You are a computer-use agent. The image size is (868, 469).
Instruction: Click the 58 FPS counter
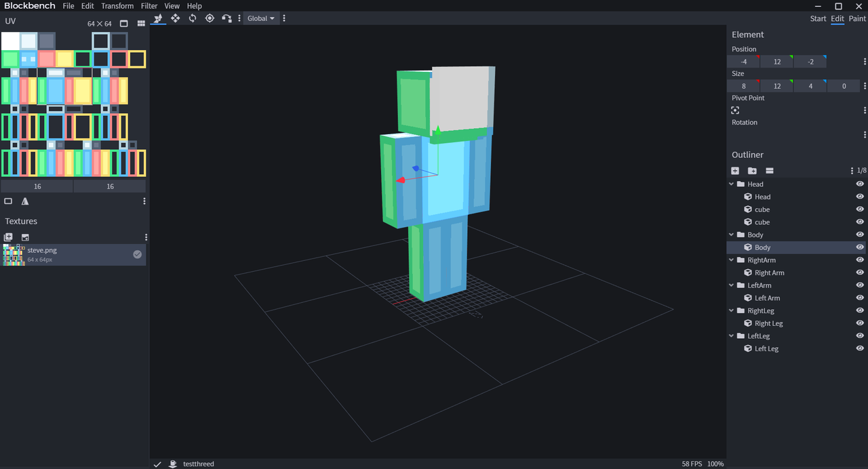pos(692,464)
